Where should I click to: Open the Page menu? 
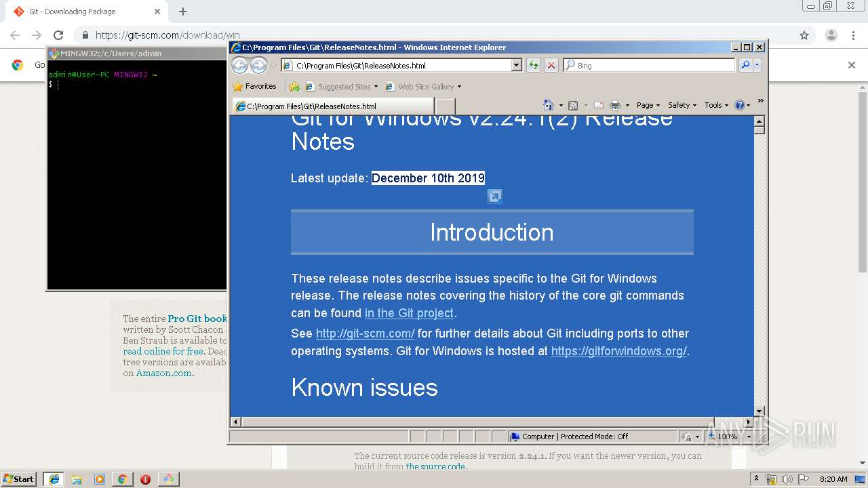coord(648,105)
